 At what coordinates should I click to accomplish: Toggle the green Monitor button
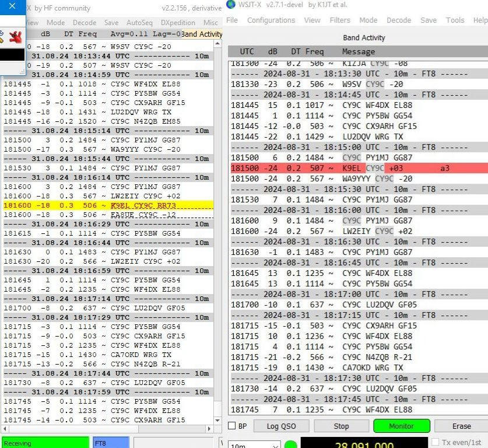[401, 426]
